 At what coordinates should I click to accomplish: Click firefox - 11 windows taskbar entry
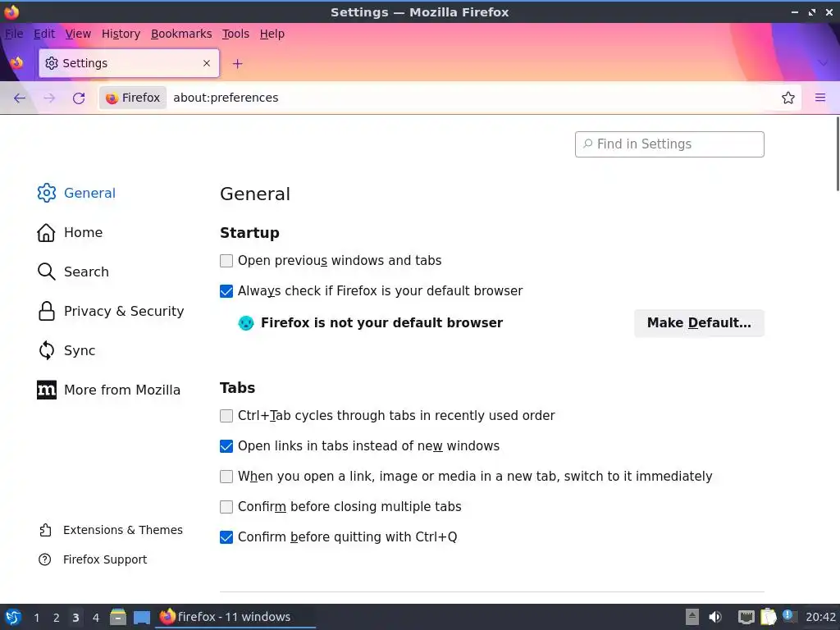[235, 617]
